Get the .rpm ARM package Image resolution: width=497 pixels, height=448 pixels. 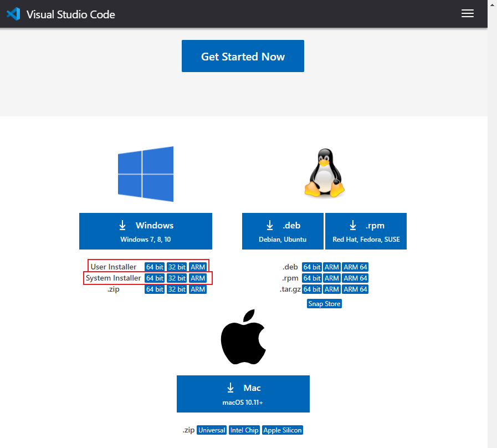click(332, 278)
